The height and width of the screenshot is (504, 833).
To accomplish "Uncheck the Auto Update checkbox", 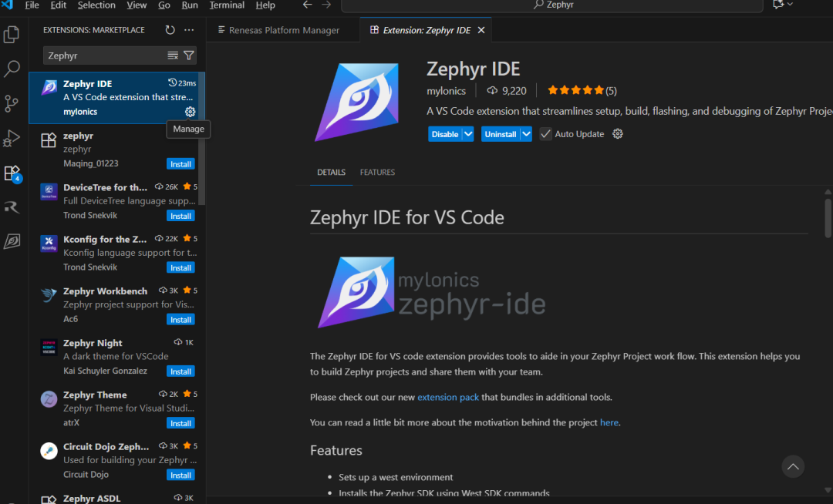I will pos(545,133).
